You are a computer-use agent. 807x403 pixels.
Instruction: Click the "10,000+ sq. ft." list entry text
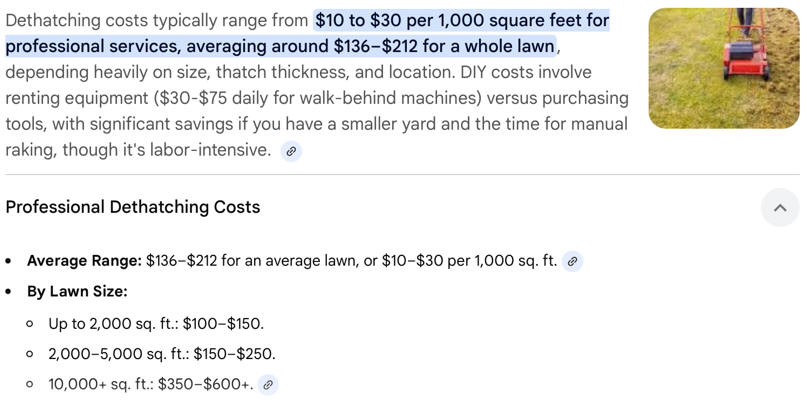pos(100,384)
